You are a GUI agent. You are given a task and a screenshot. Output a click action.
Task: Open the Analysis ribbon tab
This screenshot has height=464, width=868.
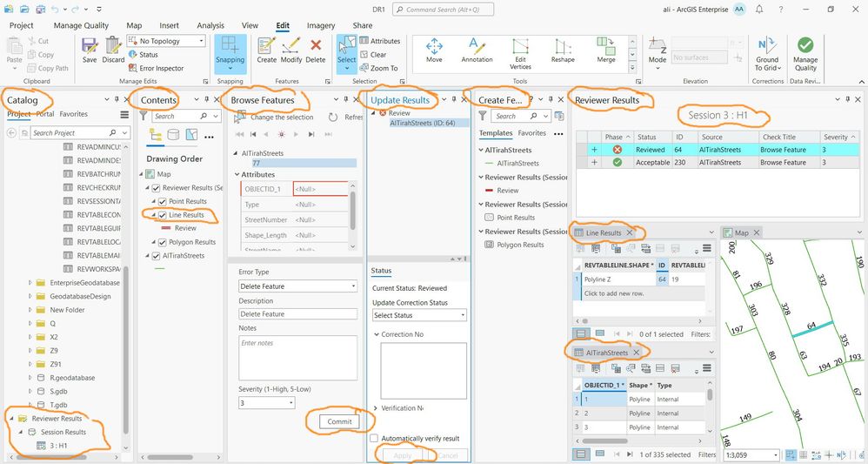tap(210, 25)
